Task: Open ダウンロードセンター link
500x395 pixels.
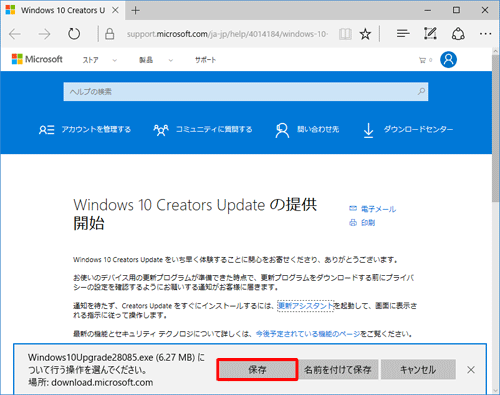Action: click(x=408, y=129)
